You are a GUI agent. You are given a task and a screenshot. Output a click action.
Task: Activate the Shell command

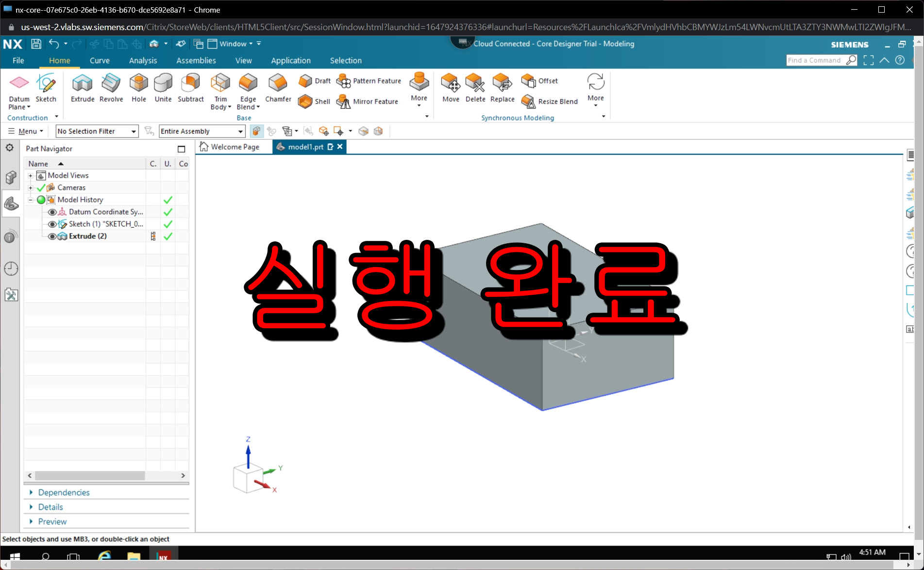314,101
